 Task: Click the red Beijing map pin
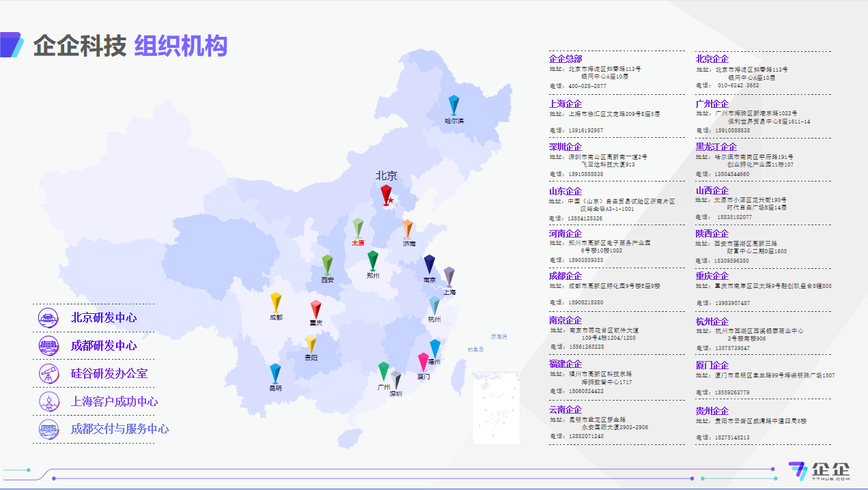tap(387, 193)
